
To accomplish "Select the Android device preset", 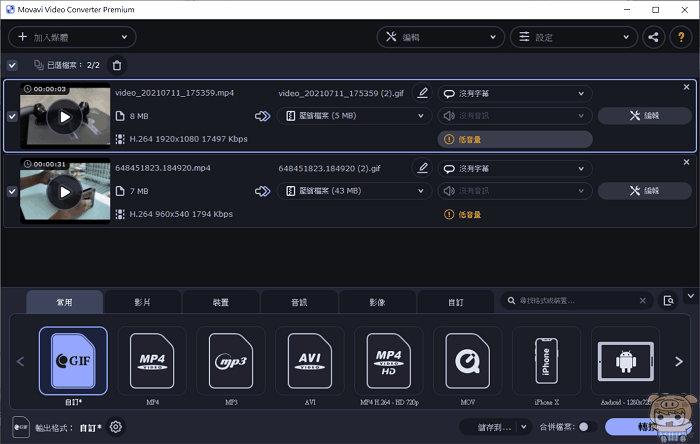I will (625, 361).
